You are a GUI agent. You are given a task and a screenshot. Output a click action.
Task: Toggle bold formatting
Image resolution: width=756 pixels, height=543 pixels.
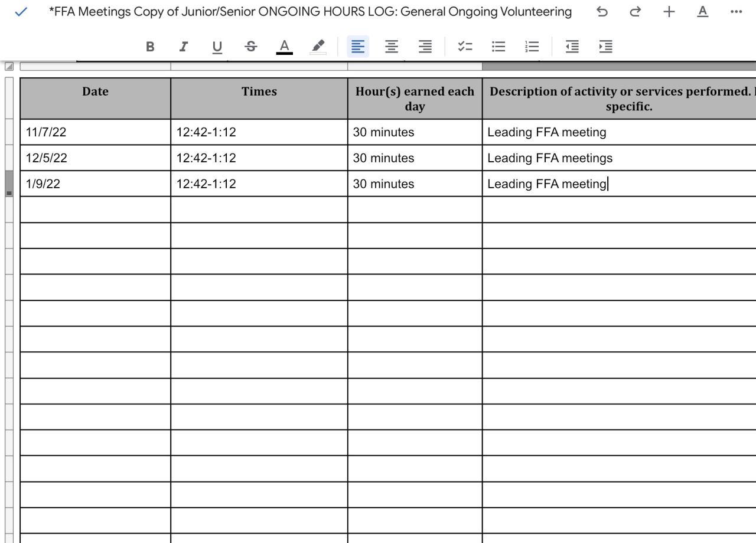coord(150,47)
